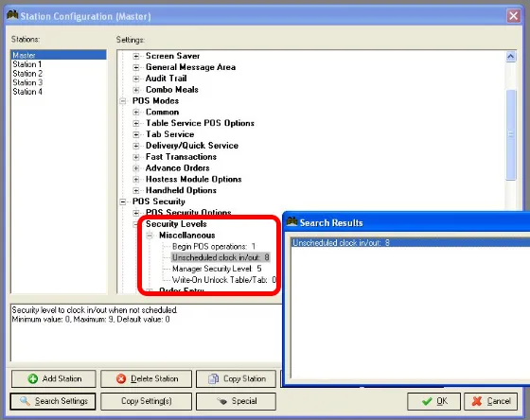This screenshot has height=420, width=530.
Task: Open Search Settings
Action: [53, 401]
